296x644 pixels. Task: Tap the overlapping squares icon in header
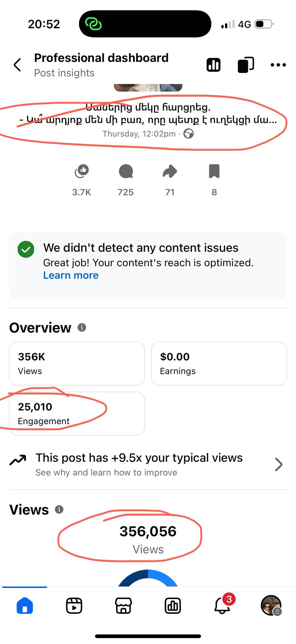pos(246,65)
